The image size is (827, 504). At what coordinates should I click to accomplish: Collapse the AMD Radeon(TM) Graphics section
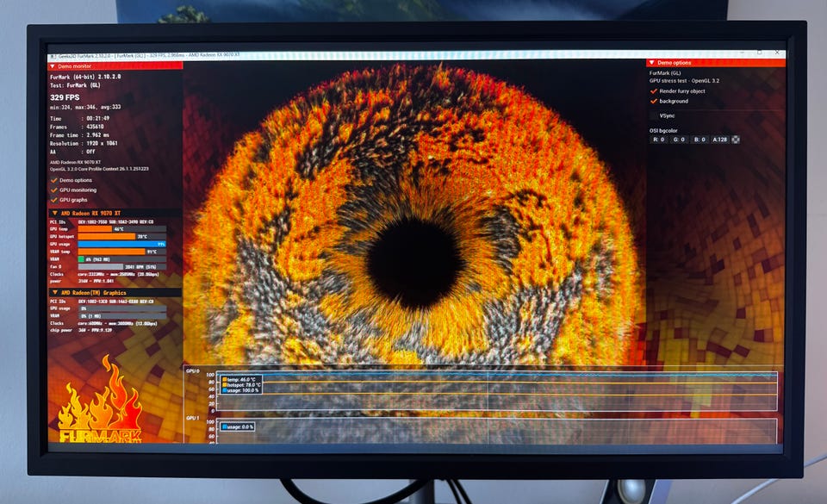click(x=115, y=292)
